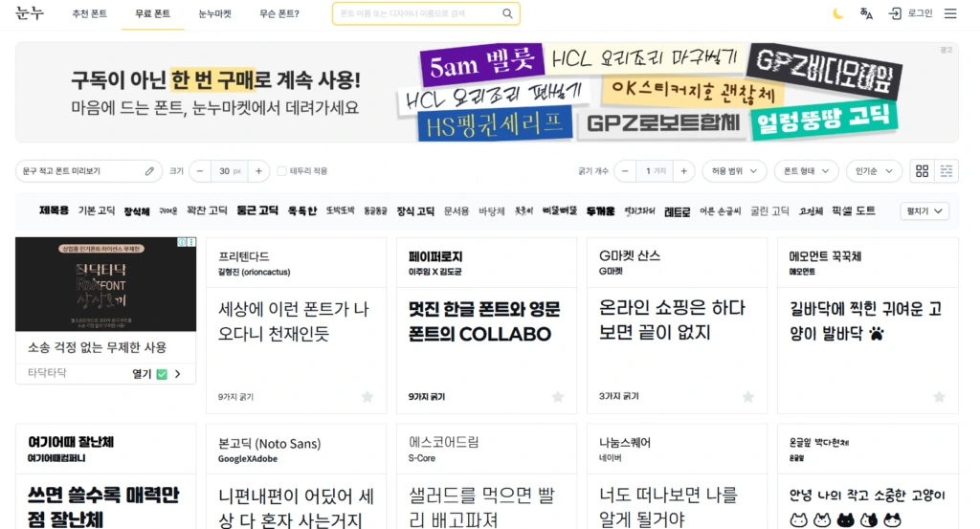Screen dimensions: 980x529
Task: Enable 테두리 적용 checkbox
Action: click(282, 171)
